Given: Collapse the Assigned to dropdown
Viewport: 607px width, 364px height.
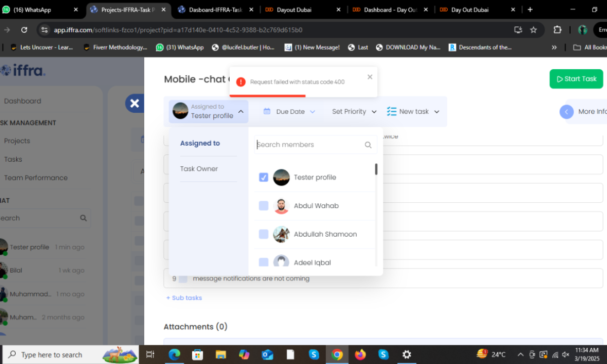Looking at the screenshot, I should pyautogui.click(x=241, y=112).
